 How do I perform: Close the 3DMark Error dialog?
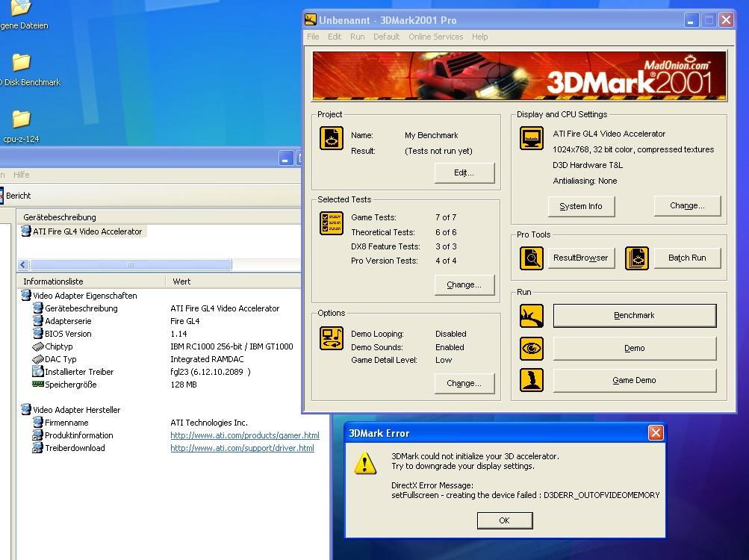tap(656, 433)
